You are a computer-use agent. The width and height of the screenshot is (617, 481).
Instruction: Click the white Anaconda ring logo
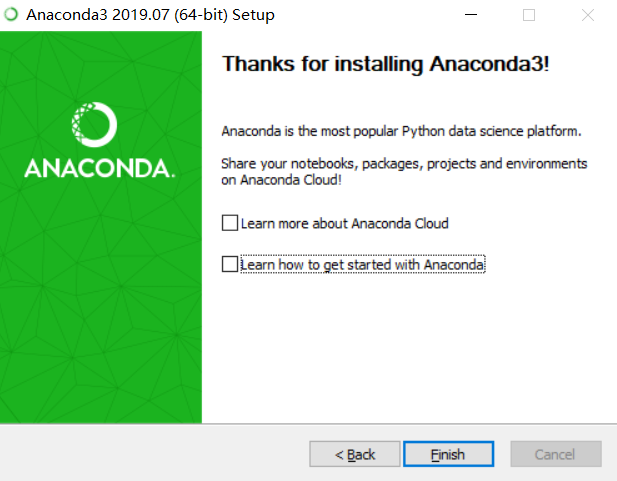point(94,124)
